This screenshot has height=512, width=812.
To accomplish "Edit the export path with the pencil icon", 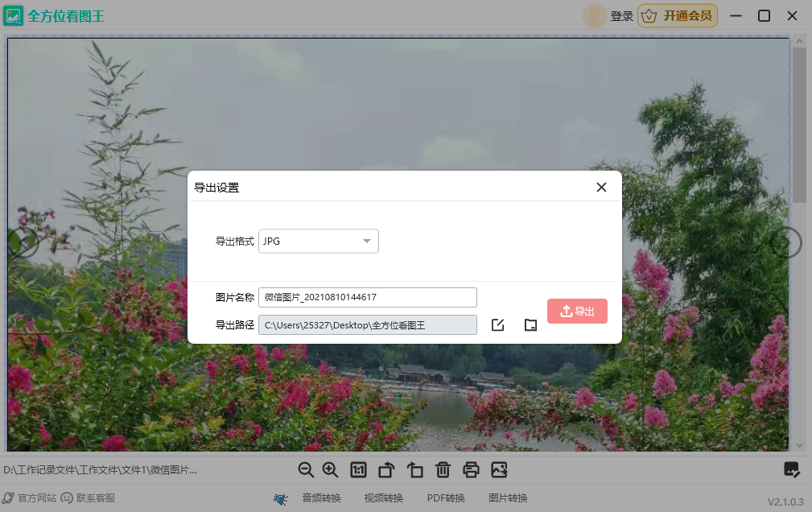I will (497, 324).
